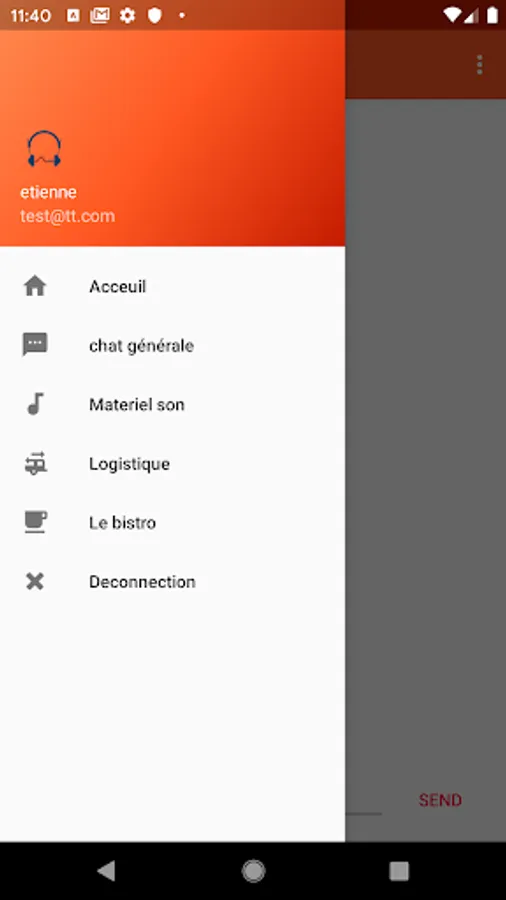Select chat générale from drawer

click(x=172, y=345)
